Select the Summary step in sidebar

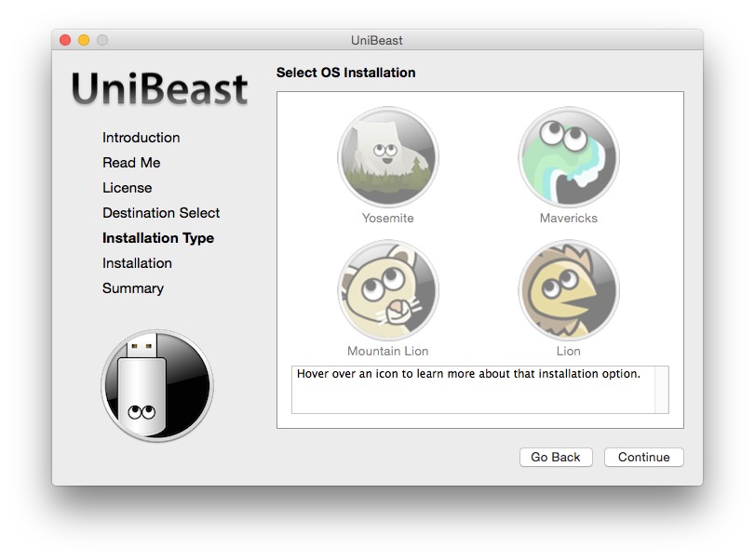tap(133, 288)
